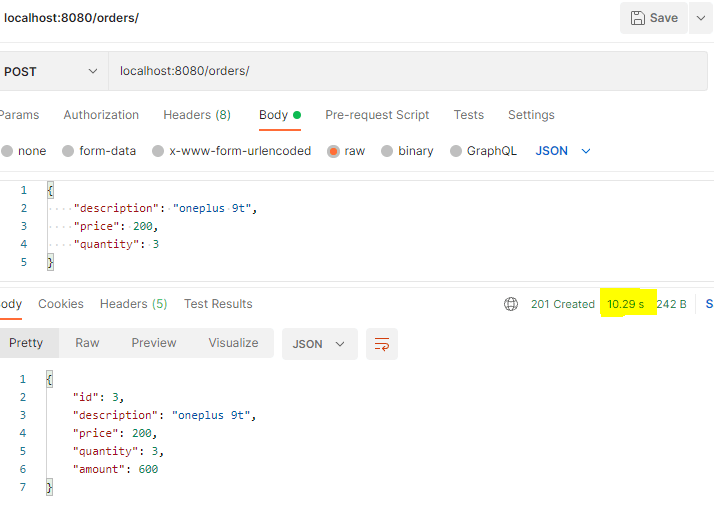The image size is (714, 508).
Task: Show the Raw response view
Action: [87, 343]
